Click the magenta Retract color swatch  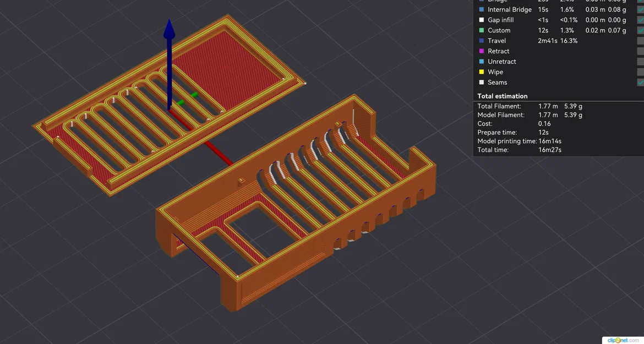pos(482,51)
